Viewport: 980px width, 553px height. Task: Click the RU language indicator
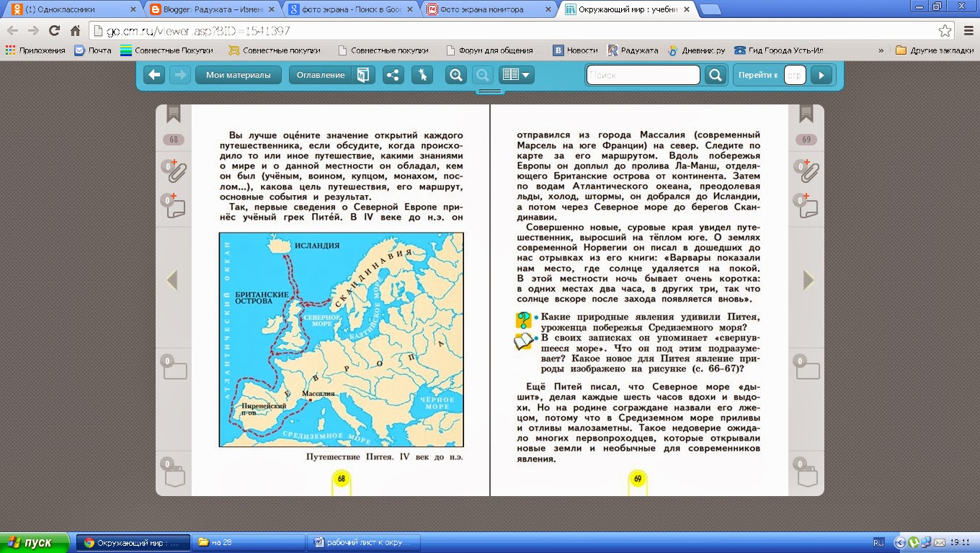[x=878, y=542]
